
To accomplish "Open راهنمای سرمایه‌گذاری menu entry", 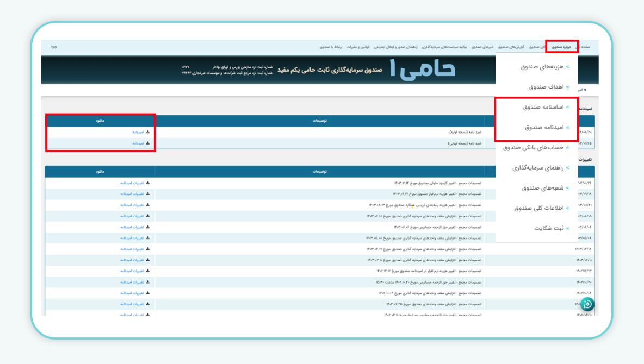I will click(x=540, y=168).
